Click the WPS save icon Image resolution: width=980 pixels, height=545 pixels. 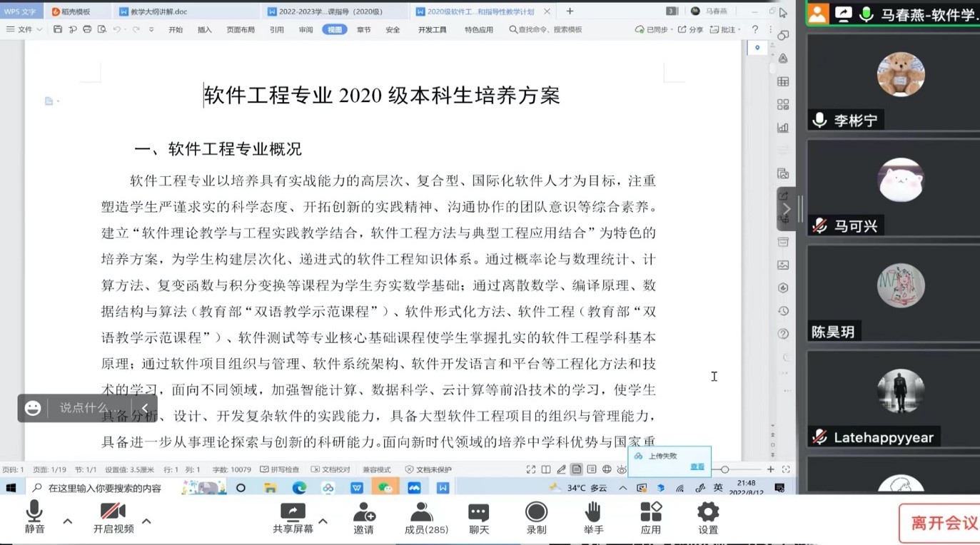pyautogui.click(x=58, y=29)
